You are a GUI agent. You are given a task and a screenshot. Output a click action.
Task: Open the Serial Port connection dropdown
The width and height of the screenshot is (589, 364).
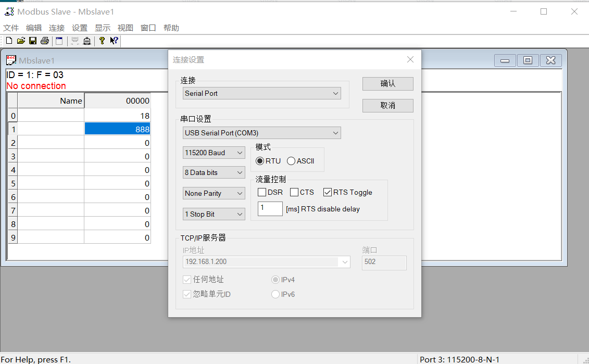[x=262, y=94]
